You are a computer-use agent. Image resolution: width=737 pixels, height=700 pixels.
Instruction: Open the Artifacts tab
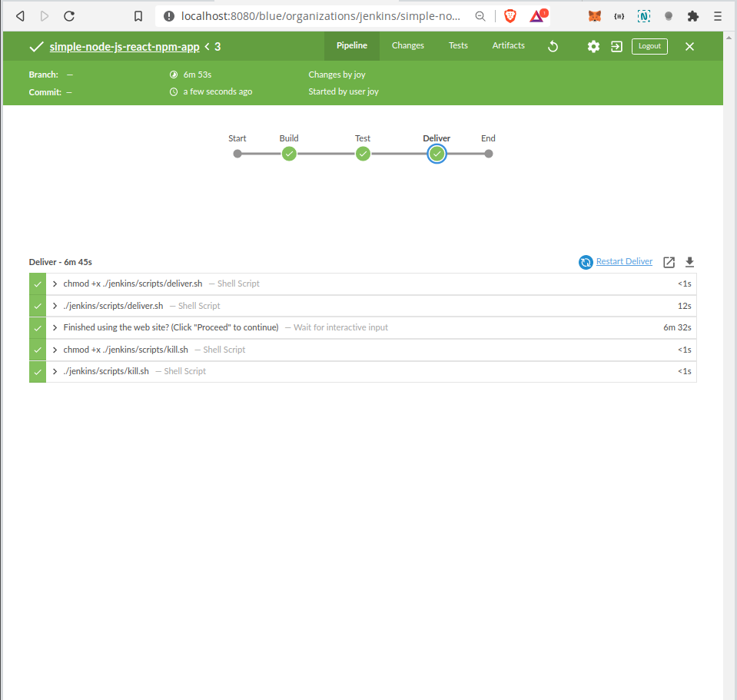[x=508, y=45]
